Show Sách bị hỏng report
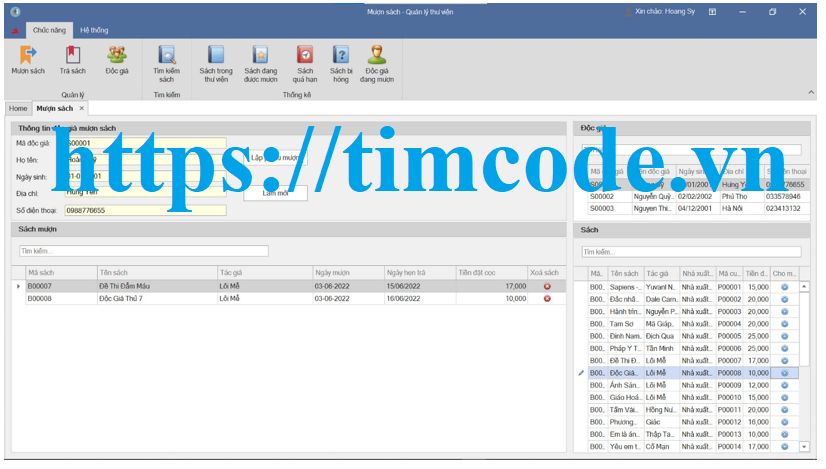 (341, 64)
